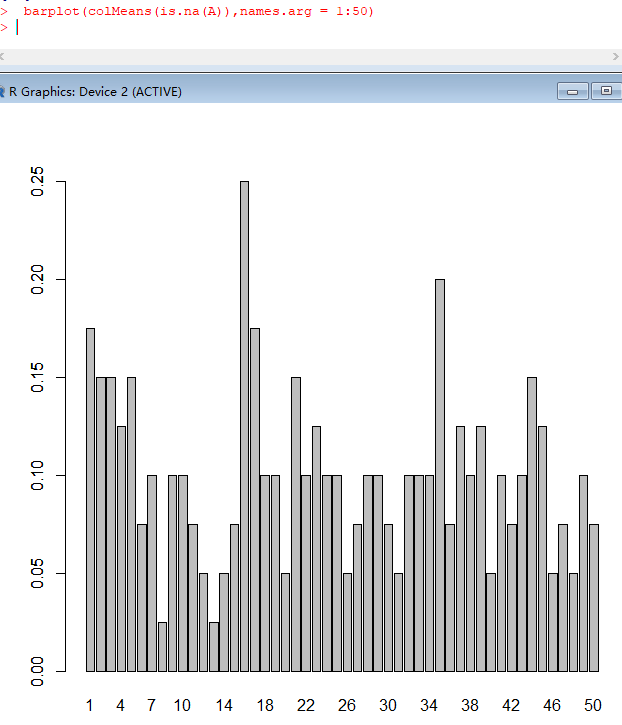Click the x-axis label 46

click(x=552, y=706)
